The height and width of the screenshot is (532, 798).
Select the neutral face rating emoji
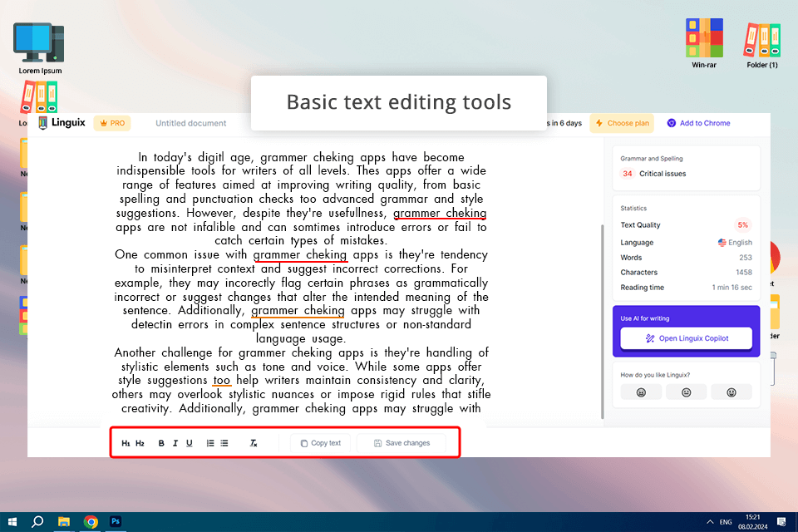pos(686,392)
